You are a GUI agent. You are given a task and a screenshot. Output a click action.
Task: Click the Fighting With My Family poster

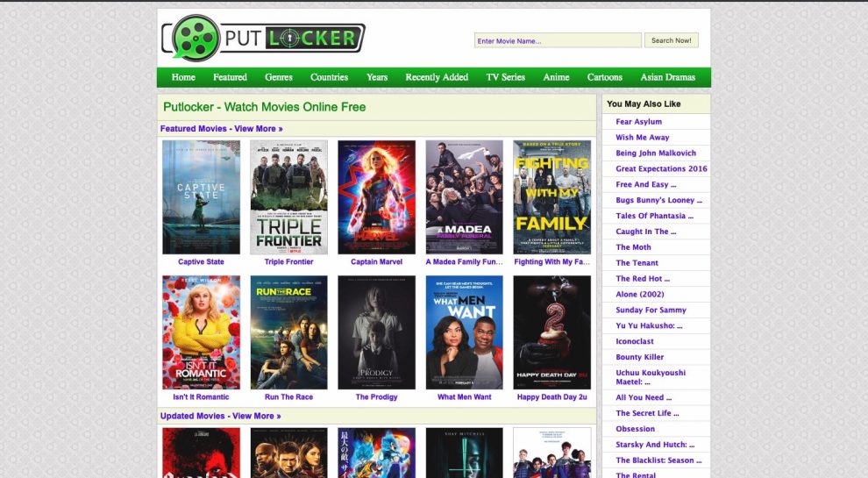pyautogui.click(x=551, y=197)
